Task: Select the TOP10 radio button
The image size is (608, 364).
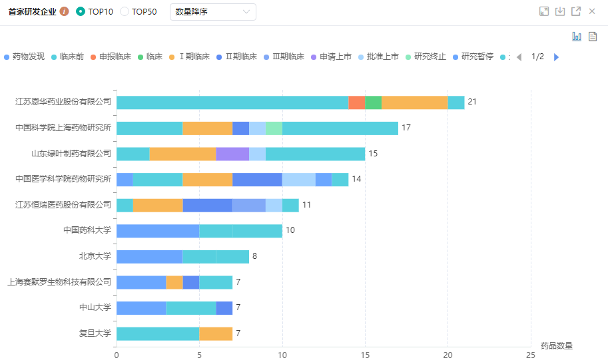Action: pos(81,11)
